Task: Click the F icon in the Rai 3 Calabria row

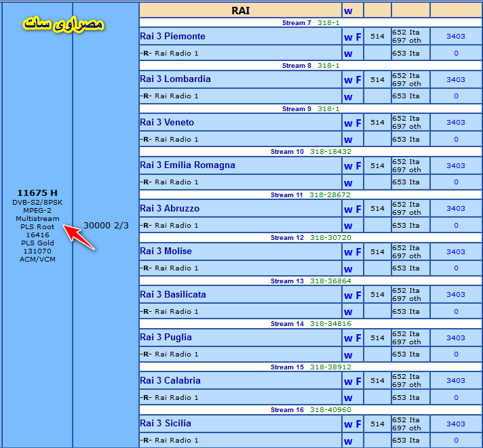Action: tap(358, 382)
